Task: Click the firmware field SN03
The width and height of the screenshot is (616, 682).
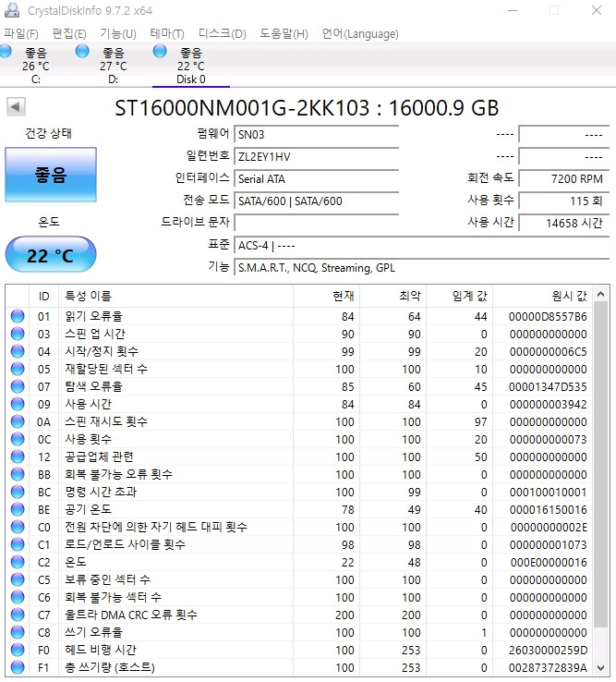Action: (316, 134)
